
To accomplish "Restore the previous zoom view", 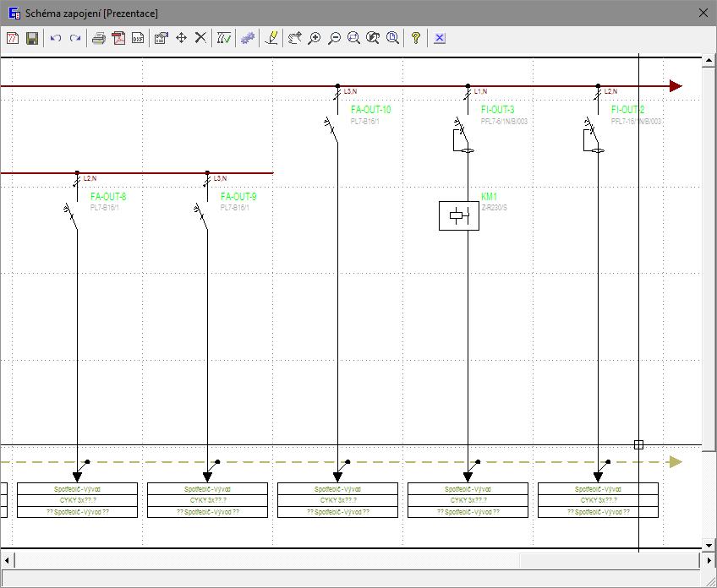I will point(373,38).
